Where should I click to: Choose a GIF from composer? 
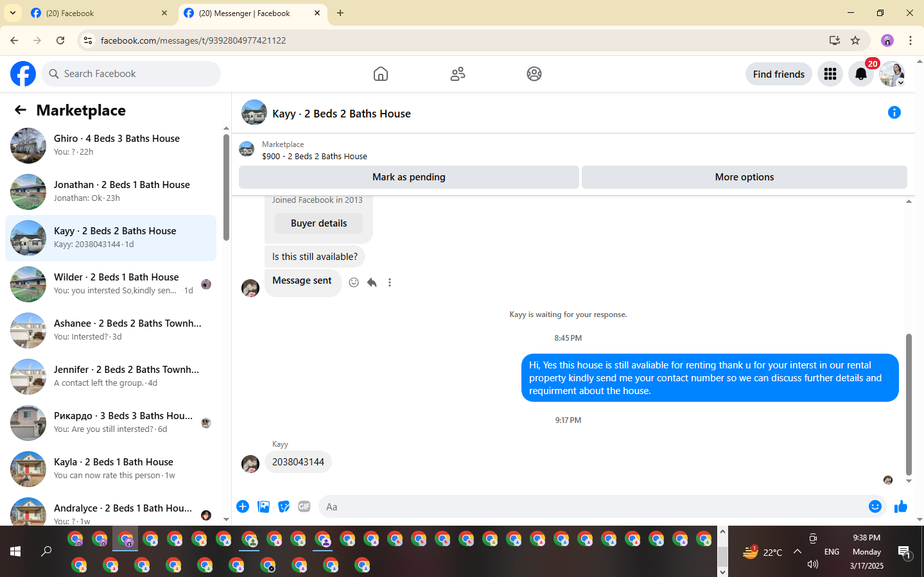tap(304, 506)
